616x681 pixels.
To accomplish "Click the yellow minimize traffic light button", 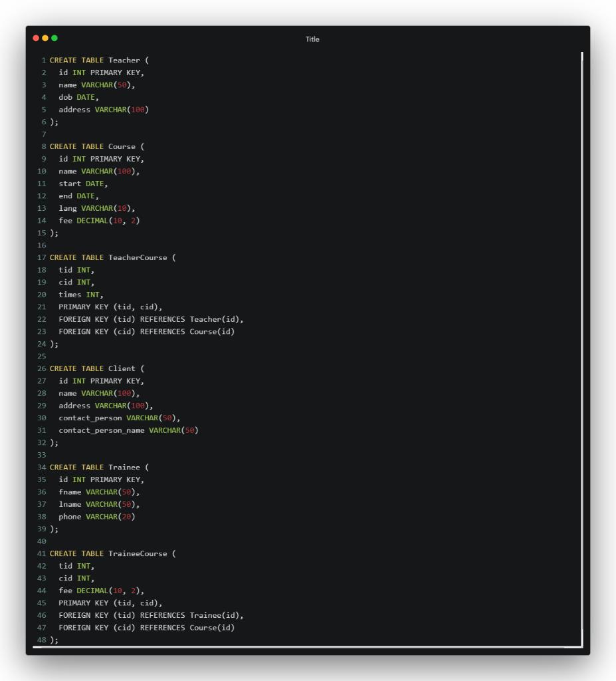I will [44, 39].
